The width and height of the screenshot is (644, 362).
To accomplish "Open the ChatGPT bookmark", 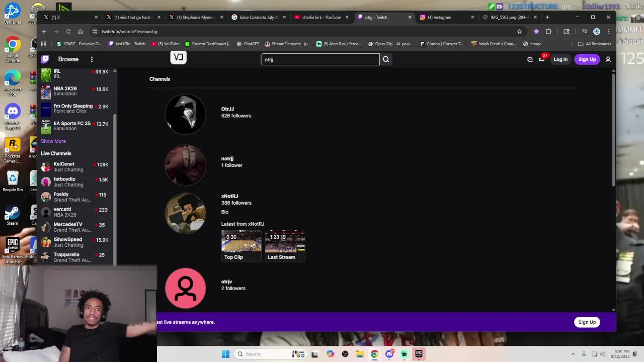I will [248, 44].
